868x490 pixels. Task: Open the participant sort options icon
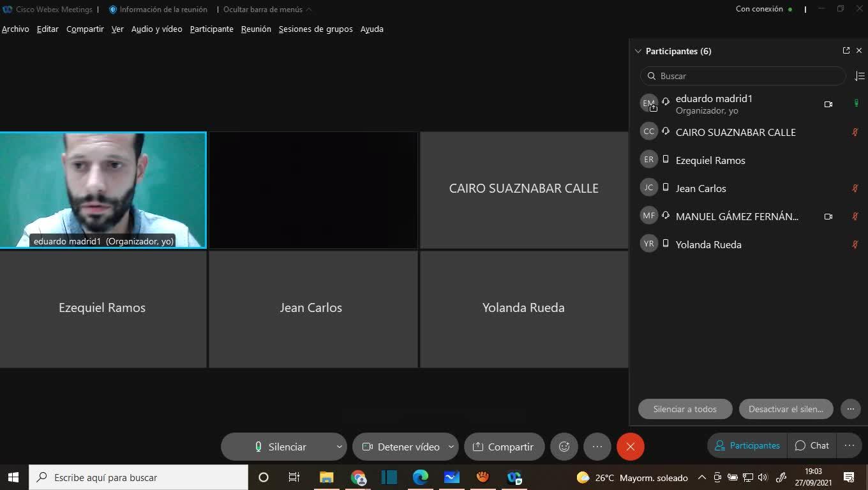coord(860,76)
